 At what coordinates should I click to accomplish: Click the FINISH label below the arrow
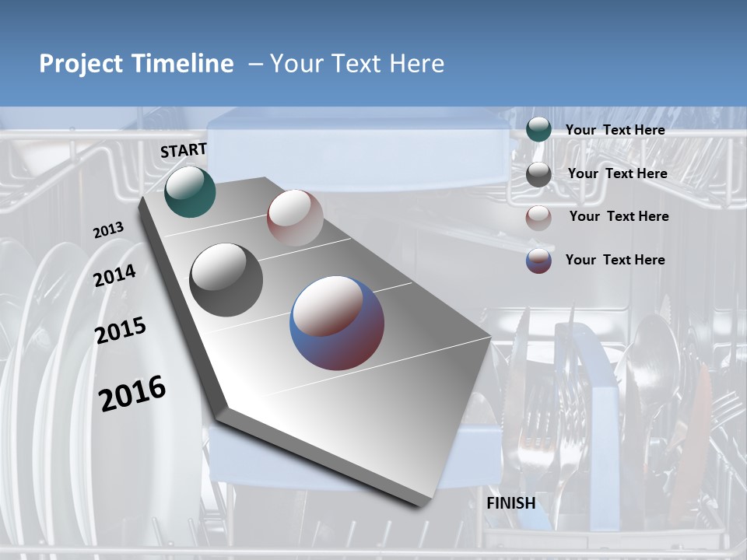pyautogui.click(x=511, y=503)
